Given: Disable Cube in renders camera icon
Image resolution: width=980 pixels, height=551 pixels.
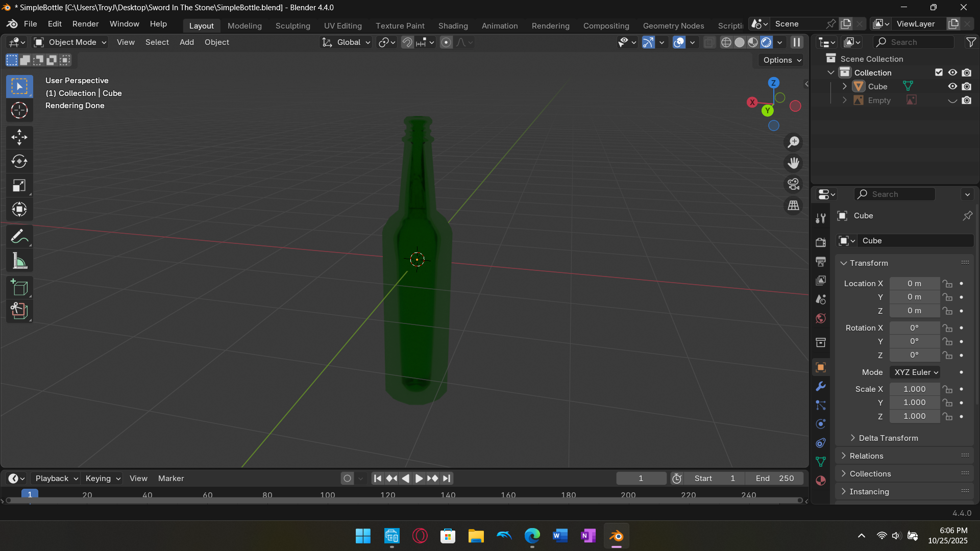Looking at the screenshot, I should coord(967,86).
